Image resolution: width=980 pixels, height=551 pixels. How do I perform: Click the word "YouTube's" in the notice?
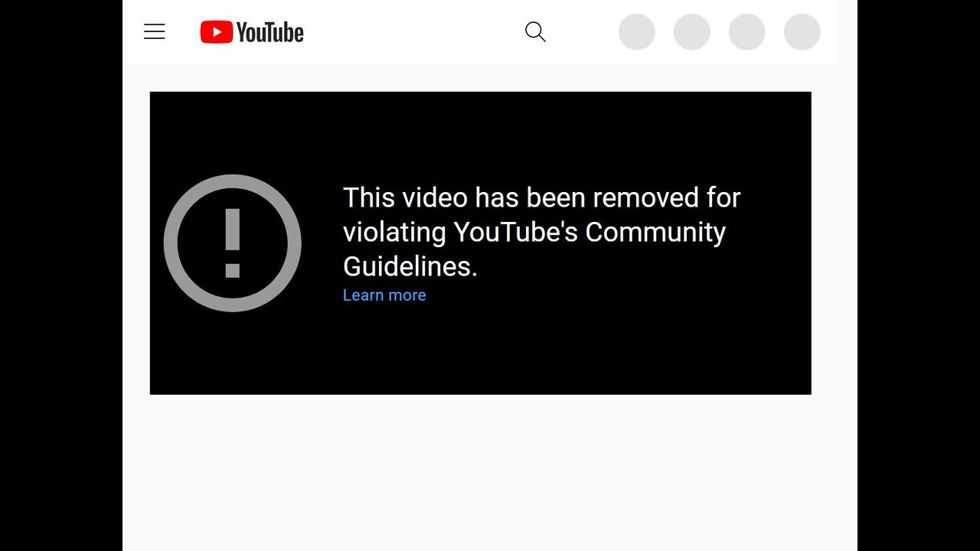(x=515, y=232)
